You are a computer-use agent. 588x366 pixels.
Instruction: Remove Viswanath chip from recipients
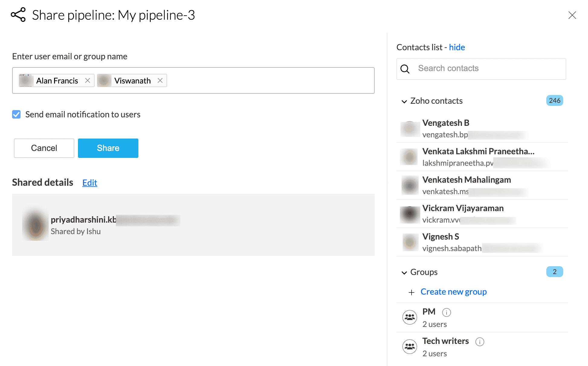pyautogui.click(x=160, y=80)
